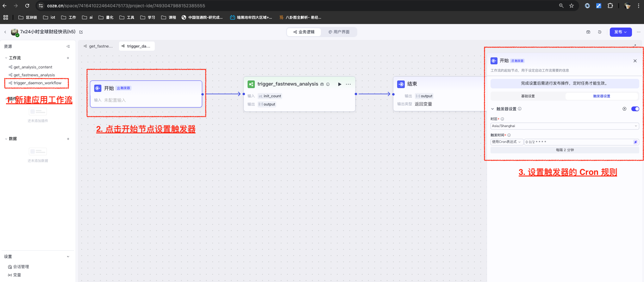Click the 发布 publish button
Image resolution: width=644 pixels, height=282 pixels.
(620, 32)
